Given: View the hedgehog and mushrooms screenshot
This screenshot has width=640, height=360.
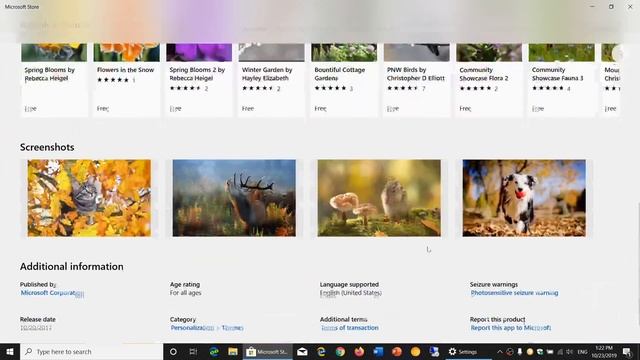Looking at the screenshot, I should point(379,198).
